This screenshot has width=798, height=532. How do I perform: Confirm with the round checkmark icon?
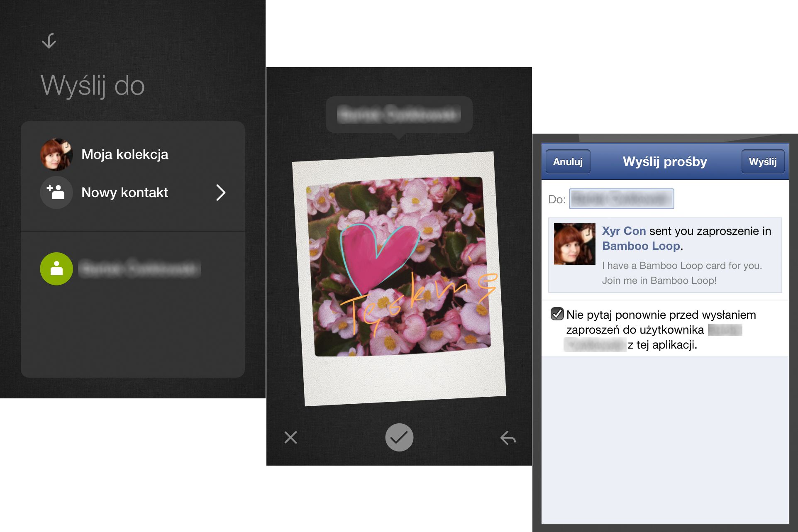tap(399, 437)
